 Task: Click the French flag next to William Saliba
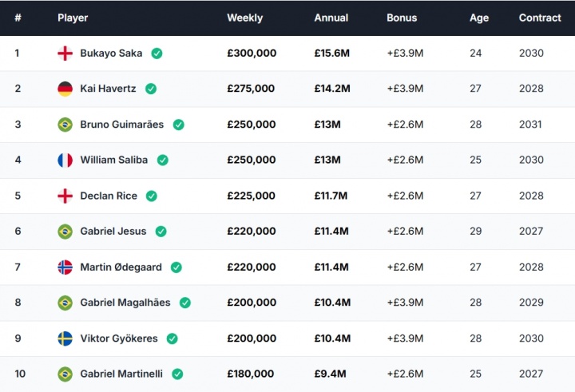pos(65,160)
